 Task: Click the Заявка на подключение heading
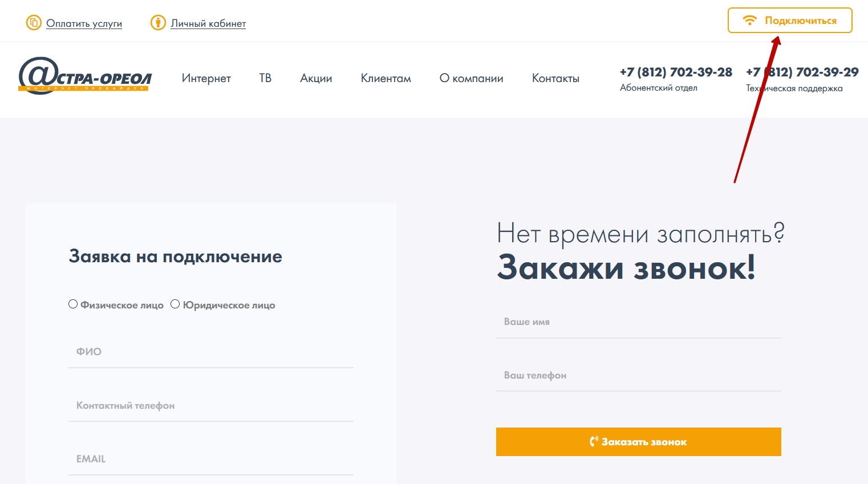click(176, 257)
